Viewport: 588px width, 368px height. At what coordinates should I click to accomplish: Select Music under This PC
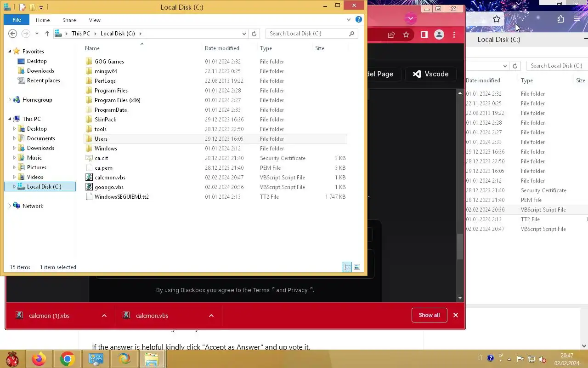pos(34,158)
